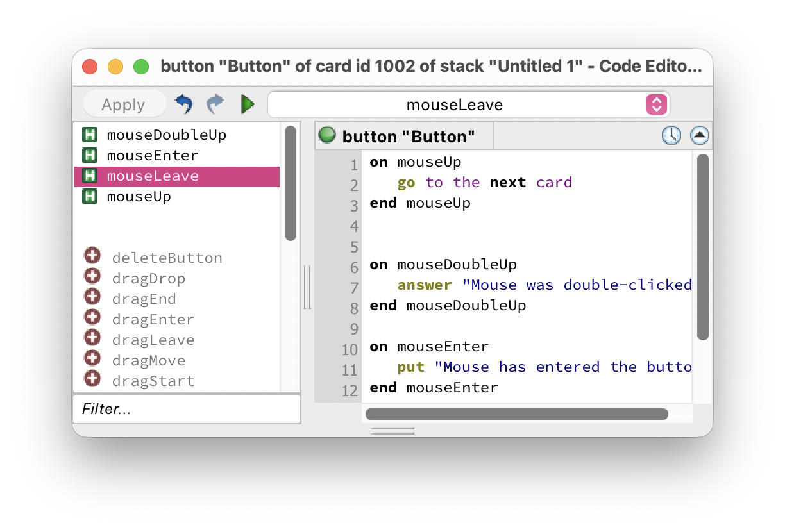This screenshot has height=532, width=785.
Task: Click the vertical pane splitter handle
Action: coord(307,288)
